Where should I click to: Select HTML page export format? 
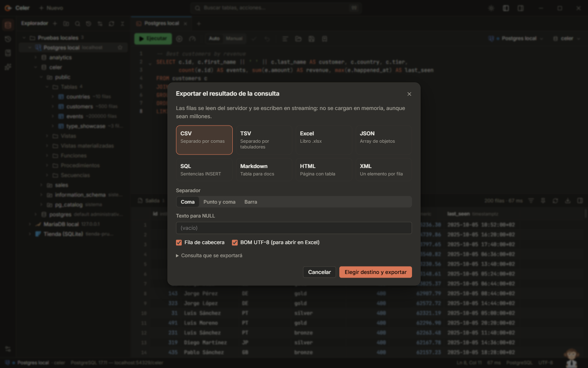point(324,170)
